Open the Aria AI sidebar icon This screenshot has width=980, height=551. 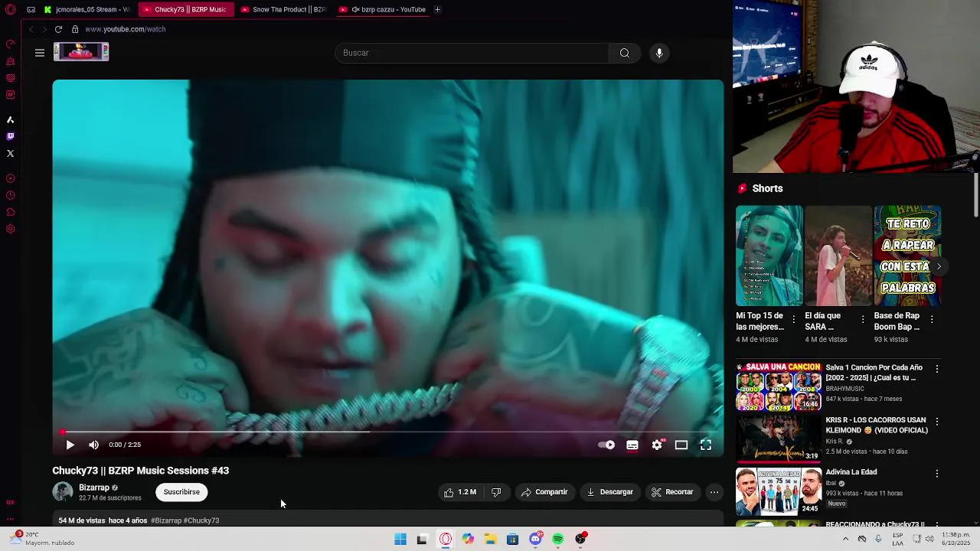click(10, 119)
